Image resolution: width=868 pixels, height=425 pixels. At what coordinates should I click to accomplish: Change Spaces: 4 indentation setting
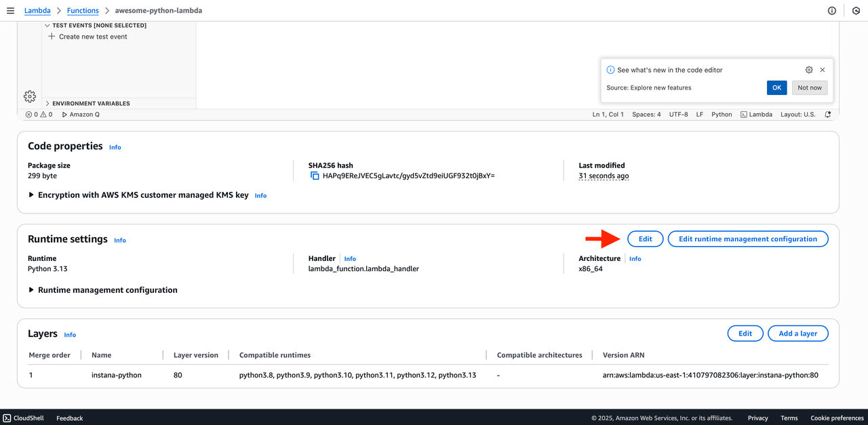[646, 115]
